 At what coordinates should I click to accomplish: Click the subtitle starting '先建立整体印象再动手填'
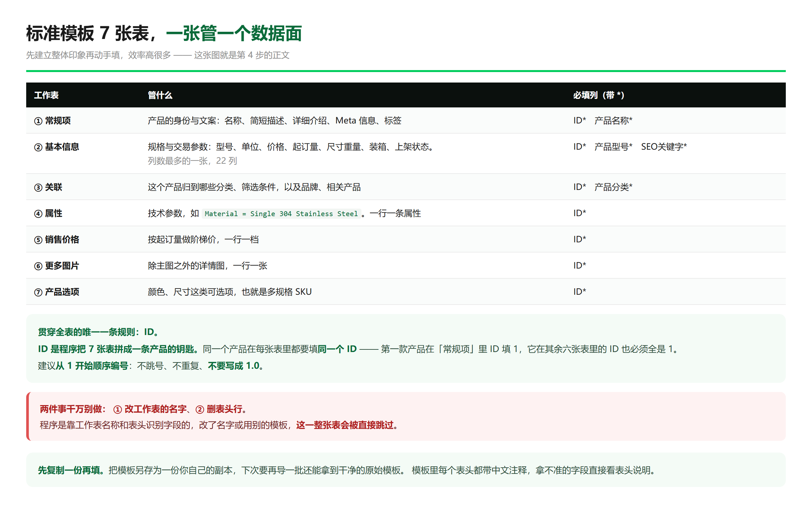157,55
